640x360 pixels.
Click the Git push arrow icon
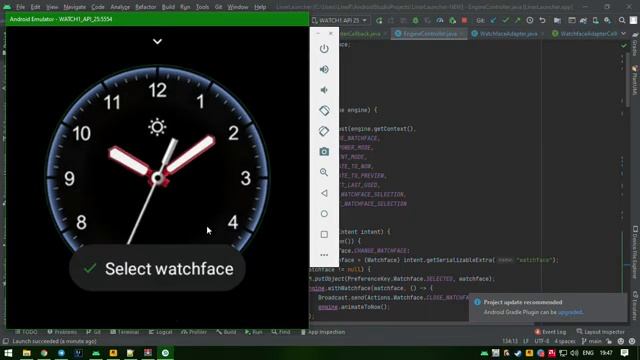coord(517,20)
